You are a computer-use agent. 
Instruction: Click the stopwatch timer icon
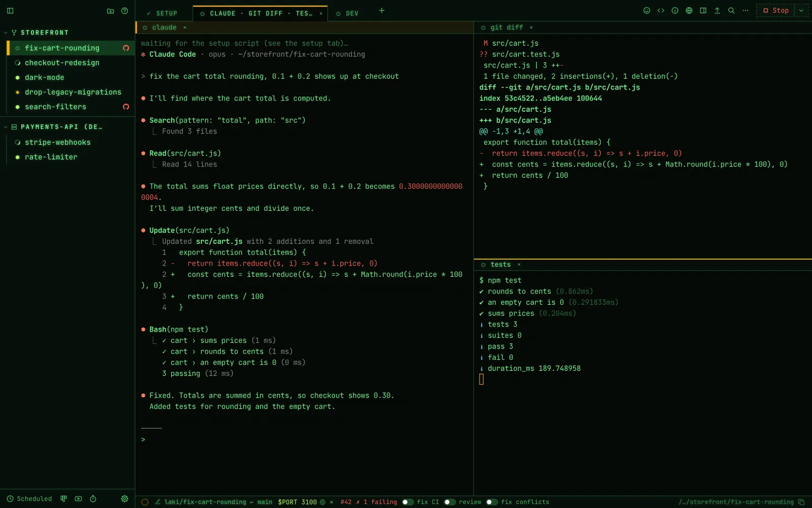93,499
